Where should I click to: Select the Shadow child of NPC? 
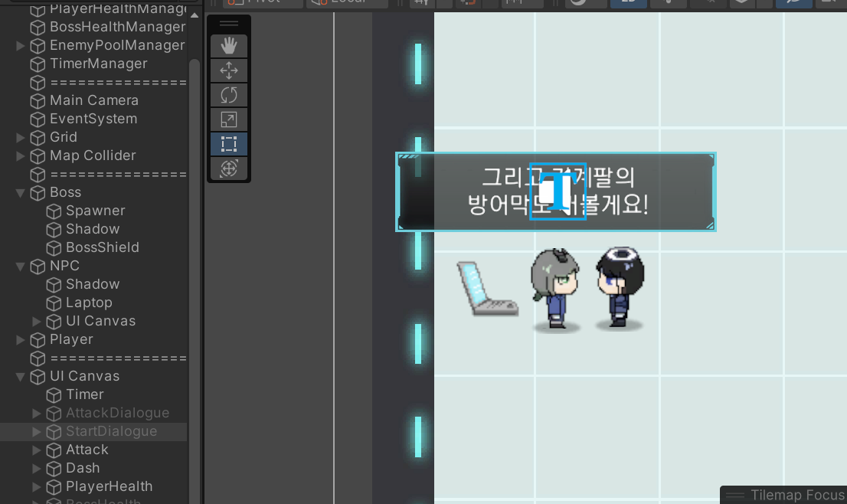click(93, 284)
